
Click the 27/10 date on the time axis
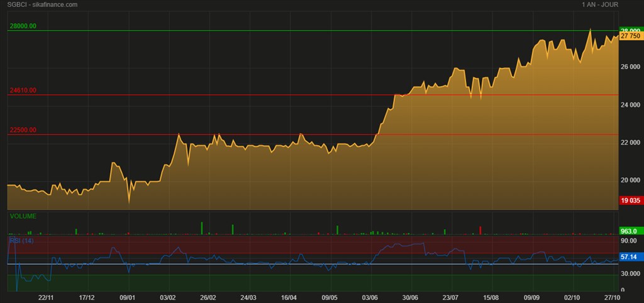613,297
